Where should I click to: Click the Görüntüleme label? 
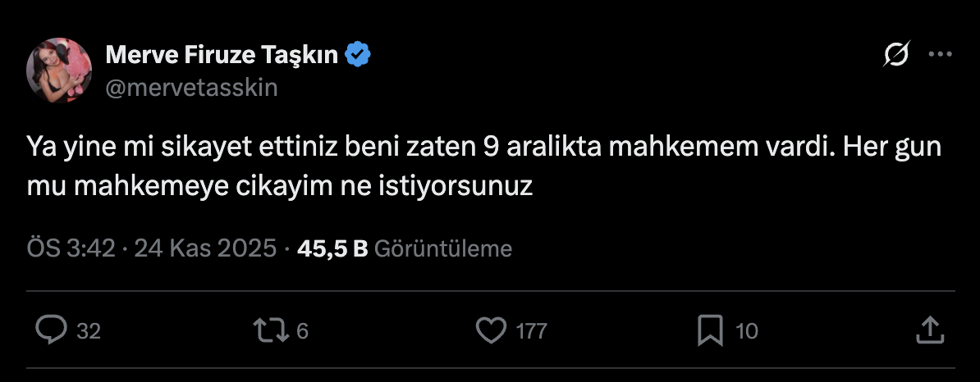click(443, 248)
